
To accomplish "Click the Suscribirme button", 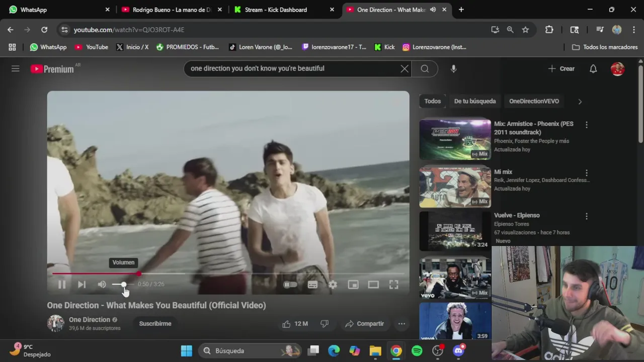I will (x=155, y=324).
